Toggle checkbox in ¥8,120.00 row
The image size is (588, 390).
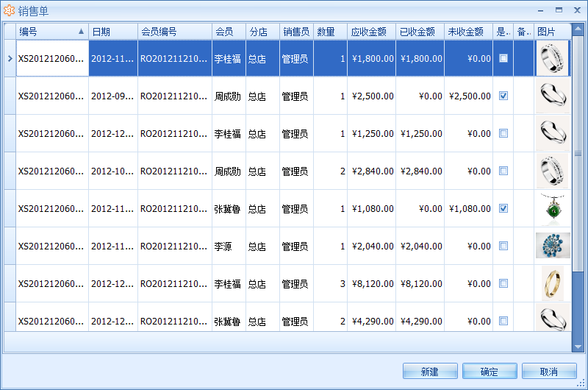click(x=503, y=283)
